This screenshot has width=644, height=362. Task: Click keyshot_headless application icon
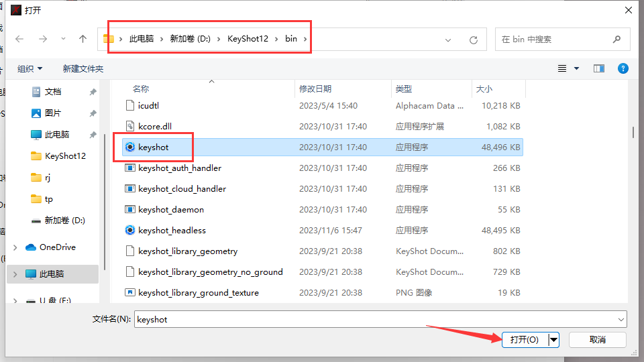click(129, 230)
